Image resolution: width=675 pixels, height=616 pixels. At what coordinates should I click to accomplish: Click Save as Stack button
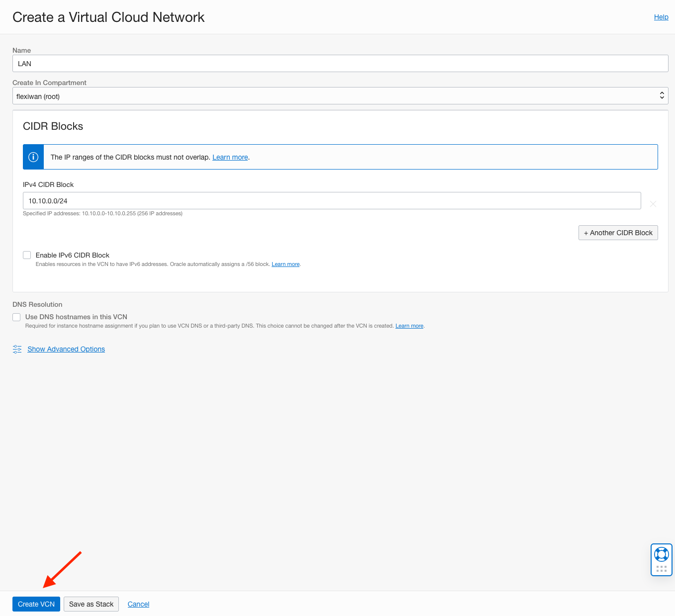[x=91, y=604]
